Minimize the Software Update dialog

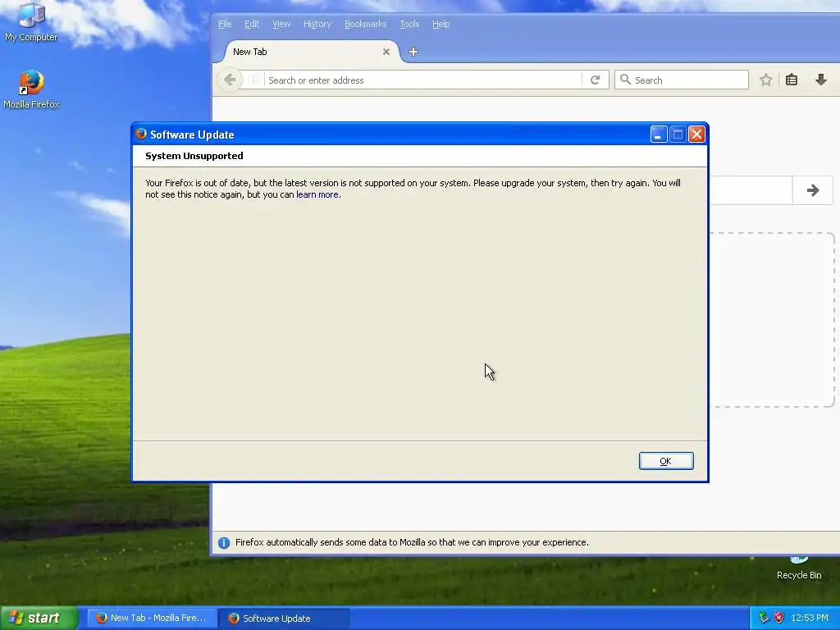(x=659, y=134)
